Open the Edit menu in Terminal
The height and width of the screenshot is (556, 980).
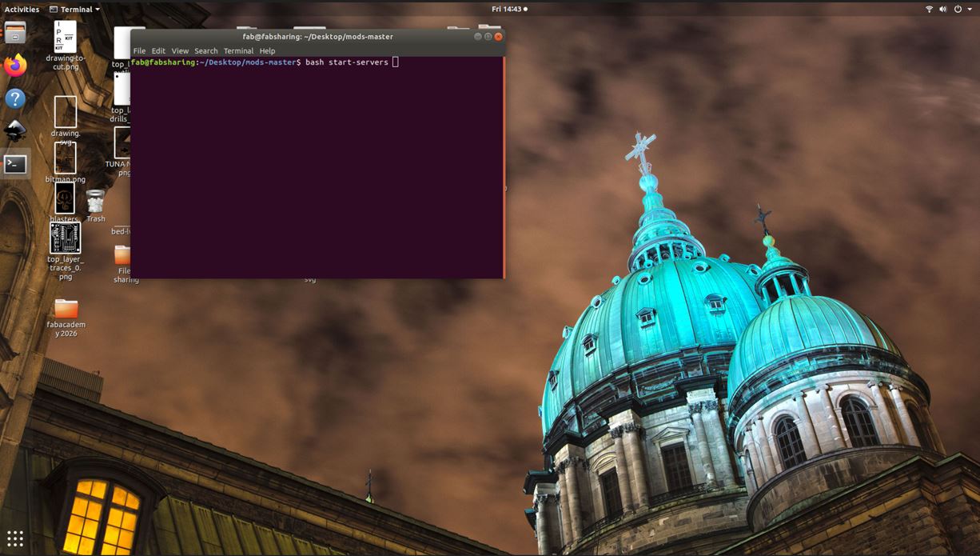coord(158,50)
